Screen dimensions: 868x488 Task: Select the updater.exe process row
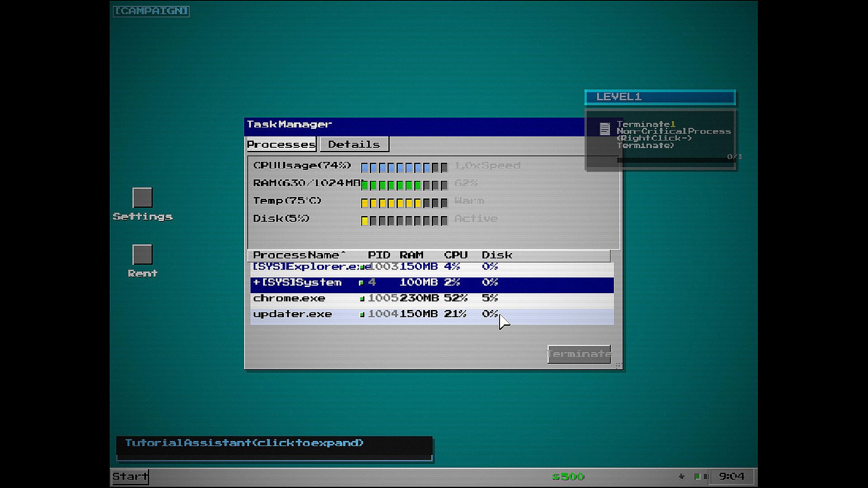[x=292, y=314]
